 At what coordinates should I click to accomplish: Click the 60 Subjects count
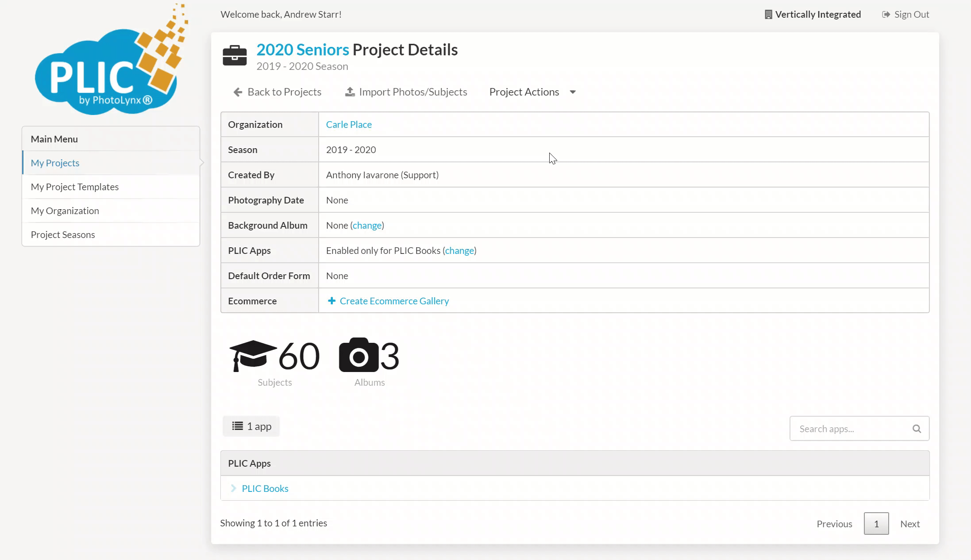[x=299, y=356]
